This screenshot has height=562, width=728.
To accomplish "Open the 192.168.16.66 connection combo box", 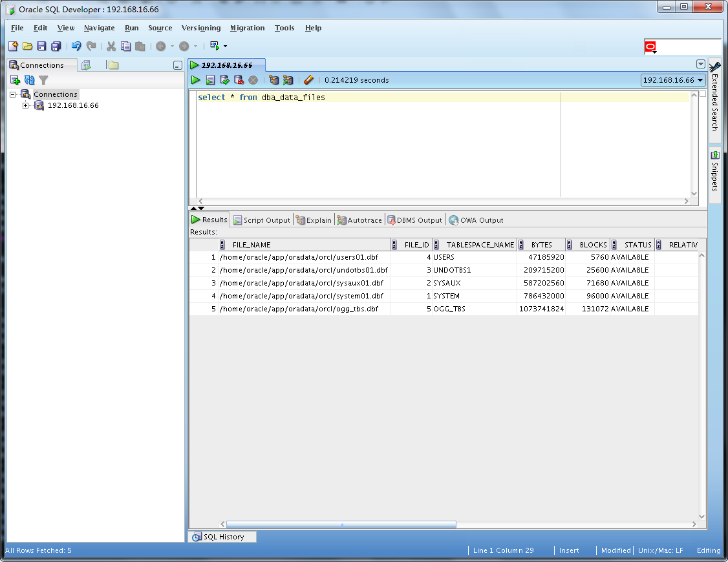I will pyautogui.click(x=673, y=79).
